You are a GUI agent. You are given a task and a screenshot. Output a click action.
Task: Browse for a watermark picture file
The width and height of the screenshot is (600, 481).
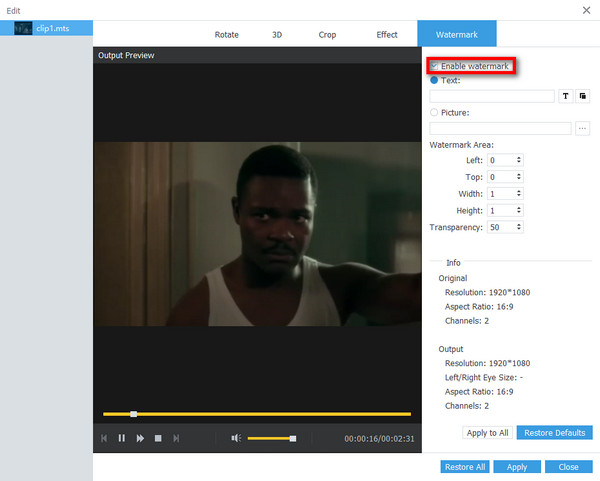coord(583,128)
